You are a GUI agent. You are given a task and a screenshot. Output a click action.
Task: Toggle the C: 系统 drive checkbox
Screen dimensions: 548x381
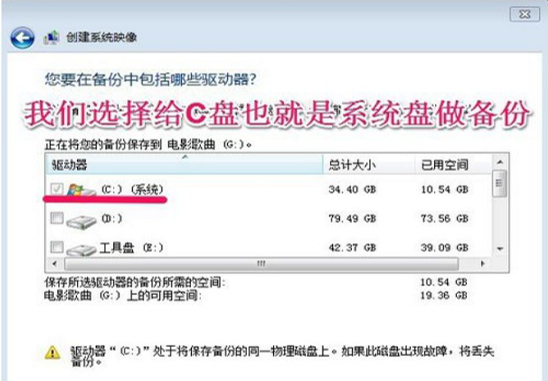pos(57,189)
